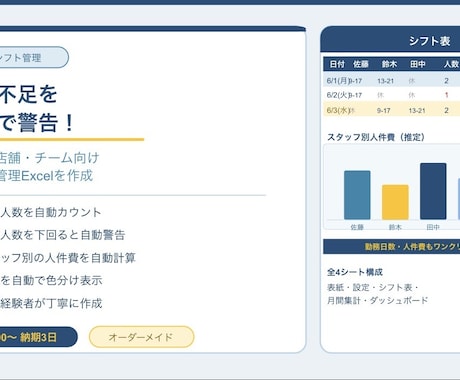Viewport: 460px width, 380px height.
Task: Click the スタッフ別人件費（推定） chart title
Action: (x=376, y=137)
